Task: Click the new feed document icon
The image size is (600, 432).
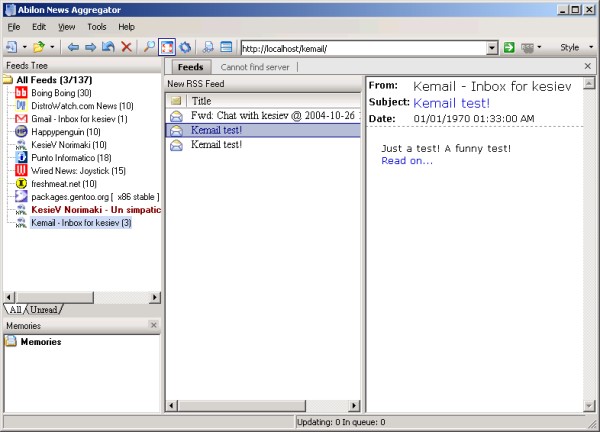Action: click(11, 47)
